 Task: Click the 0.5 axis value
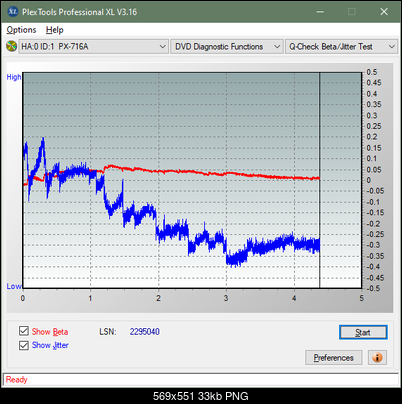372,72
